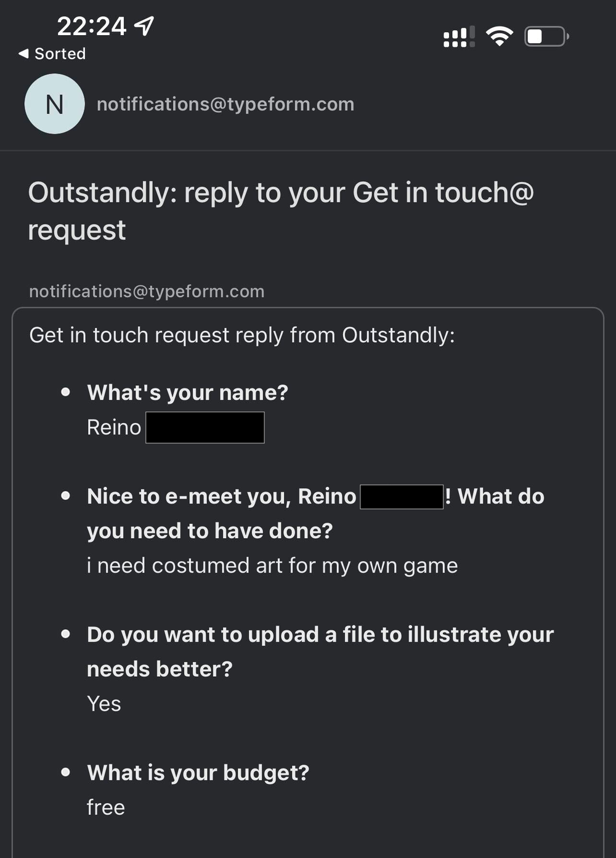Select sender address beside the avatar
The height and width of the screenshot is (858, 616).
(225, 104)
